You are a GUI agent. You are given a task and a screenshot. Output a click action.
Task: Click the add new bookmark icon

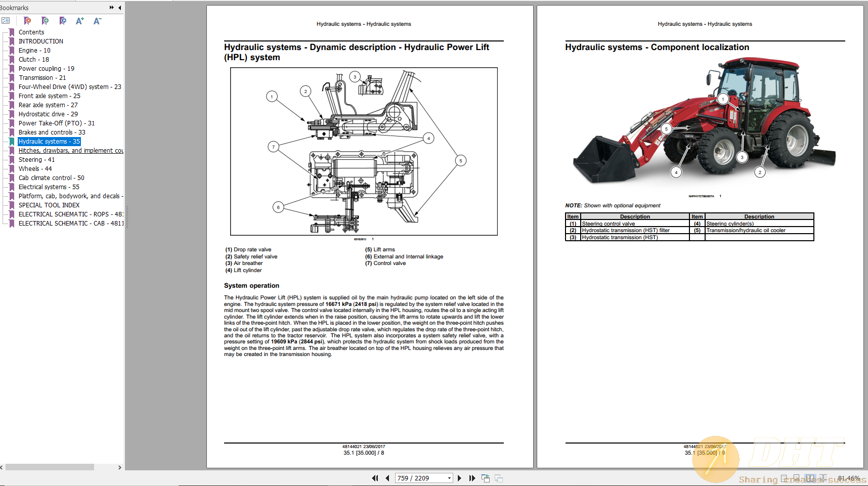point(45,21)
